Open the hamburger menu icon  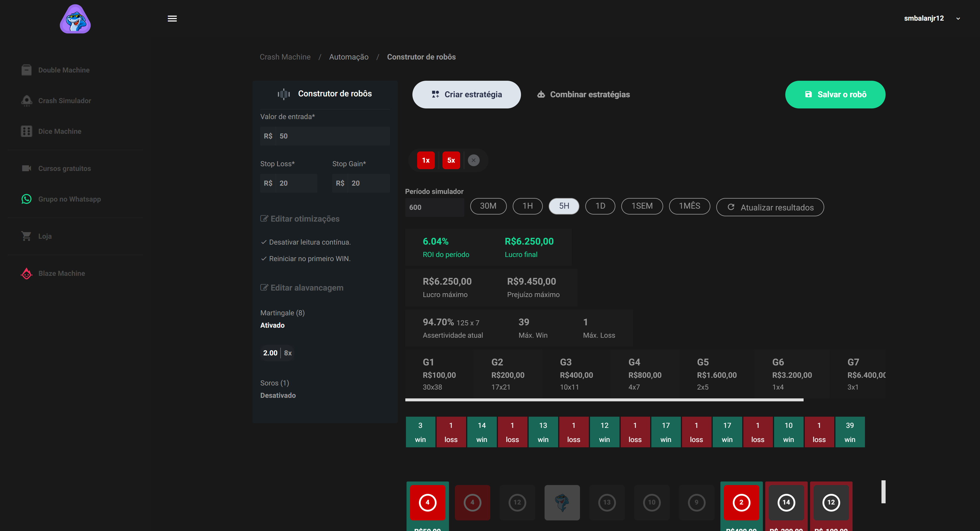click(172, 19)
